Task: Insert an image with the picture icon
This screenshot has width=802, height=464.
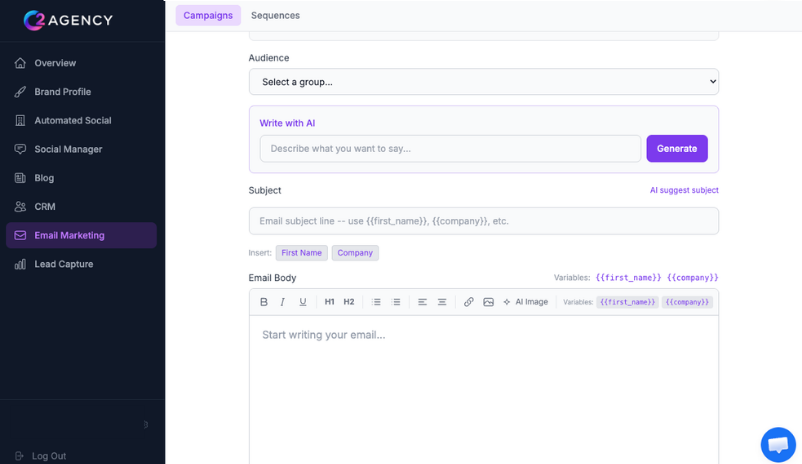Action: pyautogui.click(x=488, y=302)
